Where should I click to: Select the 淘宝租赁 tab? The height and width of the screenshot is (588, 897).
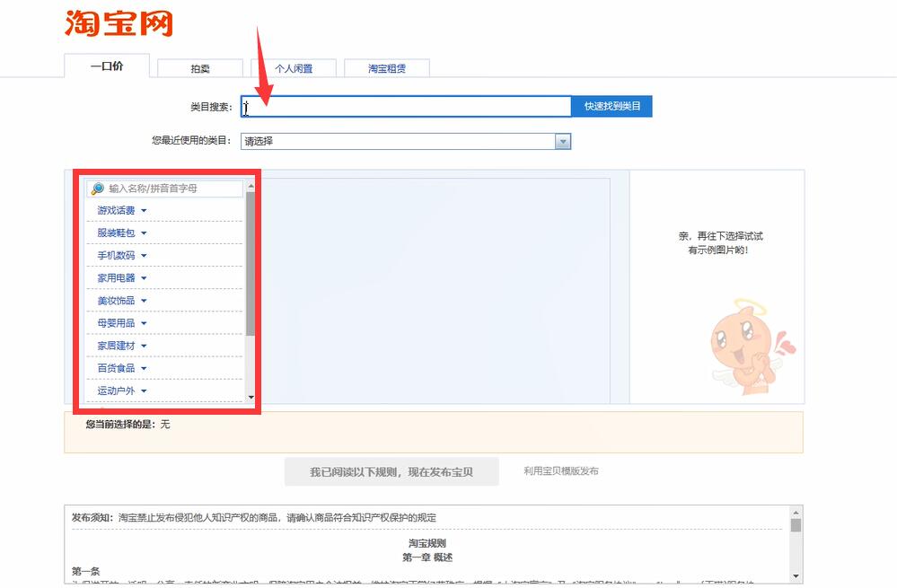click(x=386, y=68)
